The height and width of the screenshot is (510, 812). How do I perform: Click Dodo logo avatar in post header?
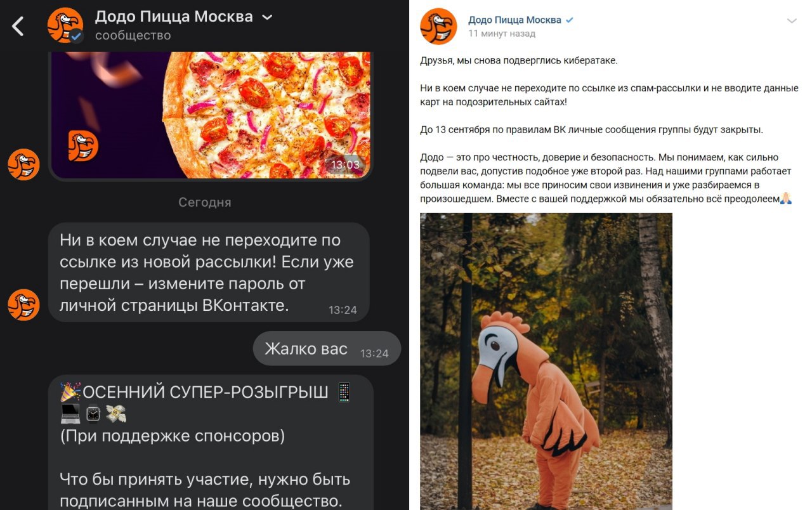[438, 26]
